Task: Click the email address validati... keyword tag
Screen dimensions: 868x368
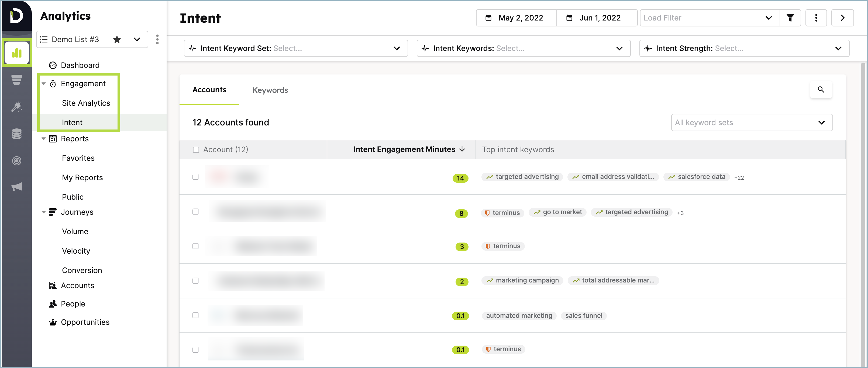Action: (613, 177)
